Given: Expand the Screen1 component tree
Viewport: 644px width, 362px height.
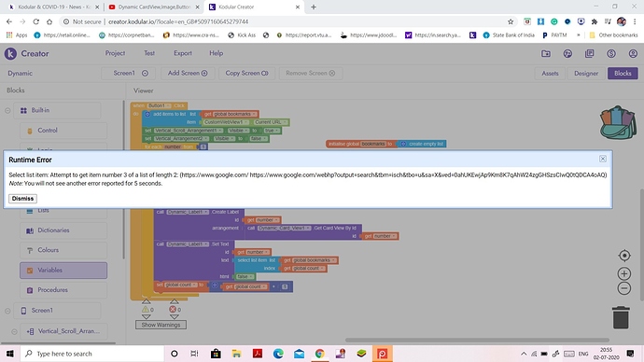Looking at the screenshot, I should pyautogui.click(x=7, y=311).
